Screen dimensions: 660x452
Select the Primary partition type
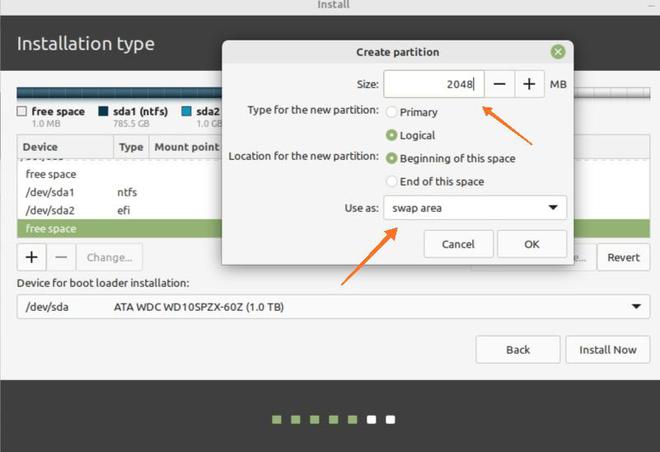click(x=391, y=112)
